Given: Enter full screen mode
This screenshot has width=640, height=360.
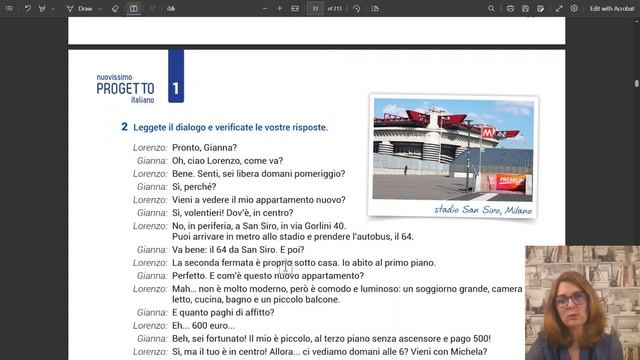Looking at the screenshot, I should pos(559,8).
